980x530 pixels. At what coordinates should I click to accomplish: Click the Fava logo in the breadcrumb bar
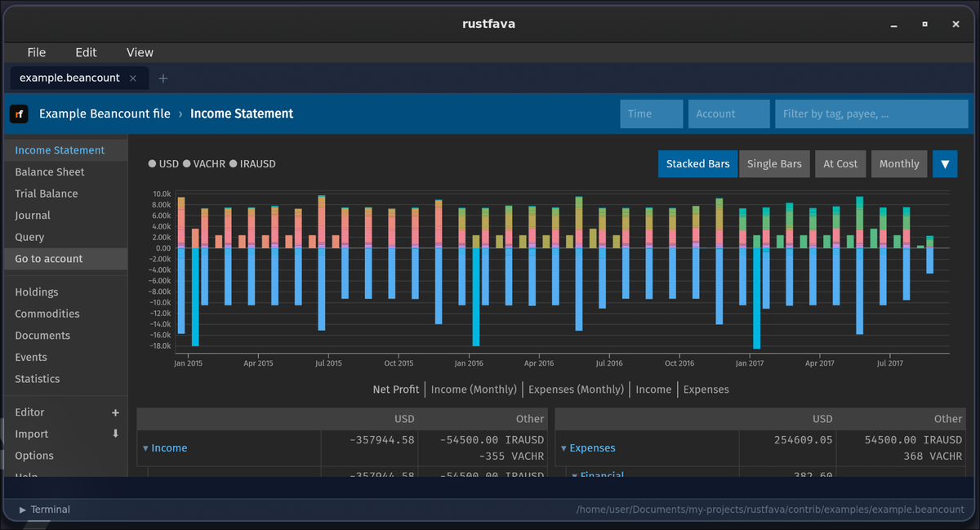click(x=19, y=114)
